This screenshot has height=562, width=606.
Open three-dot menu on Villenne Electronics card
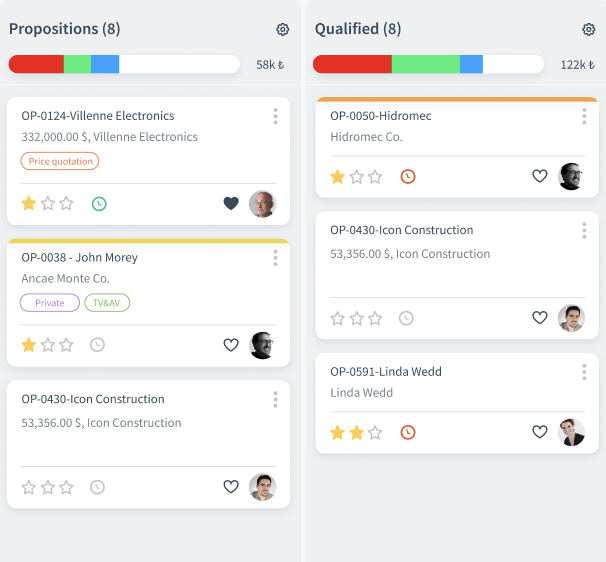point(275,116)
